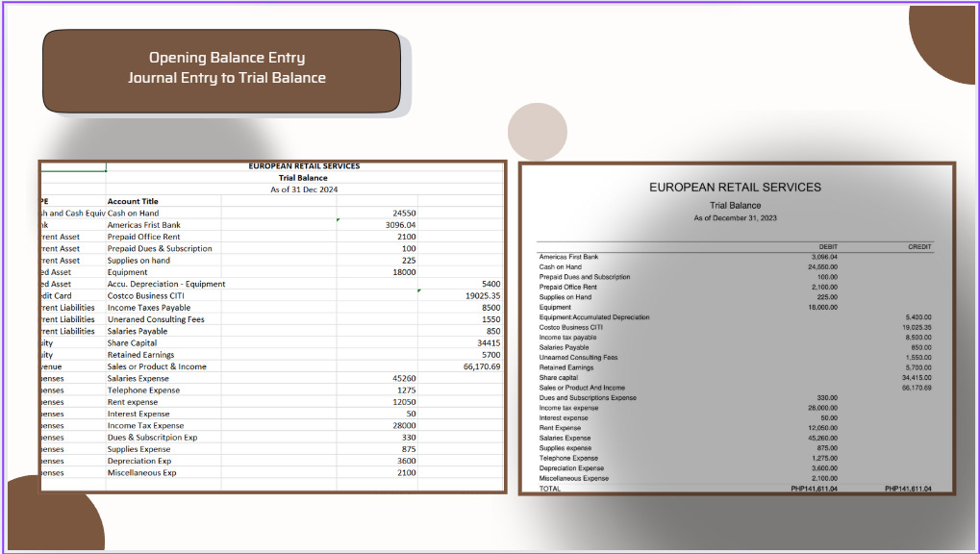Click the 'Opening Balance Entry' slide title

(227, 58)
